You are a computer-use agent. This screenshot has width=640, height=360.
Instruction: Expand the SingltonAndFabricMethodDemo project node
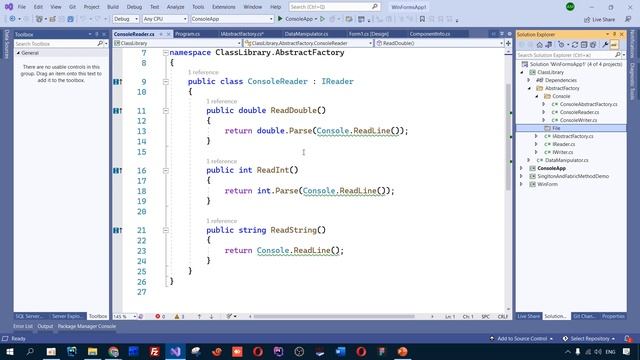(522, 176)
